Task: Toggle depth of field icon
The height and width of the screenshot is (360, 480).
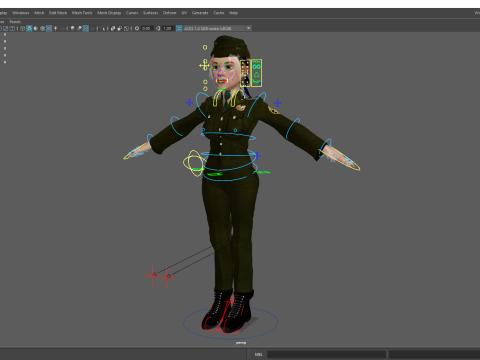Action: [92, 28]
